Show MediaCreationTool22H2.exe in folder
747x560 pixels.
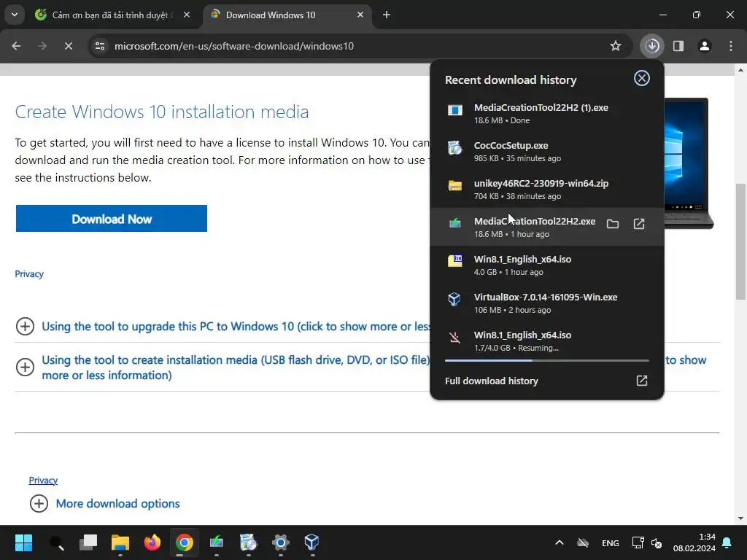(613, 224)
